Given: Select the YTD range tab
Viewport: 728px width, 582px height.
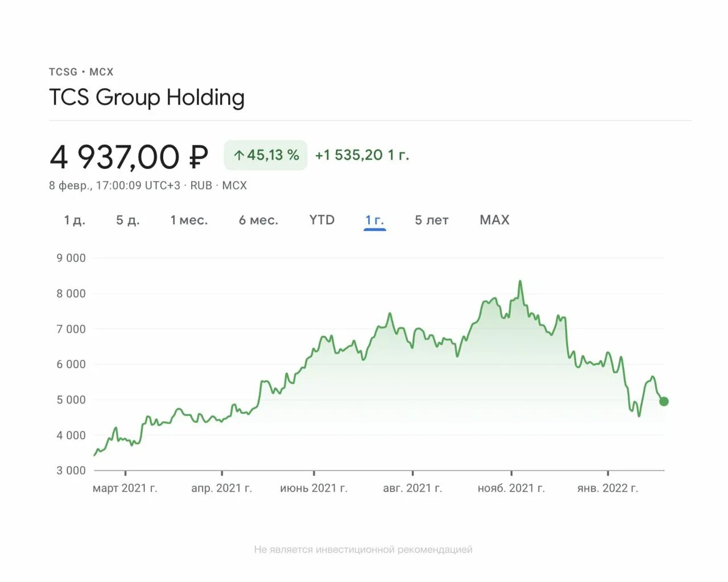Looking at the screenshot, I should point(322,220).
